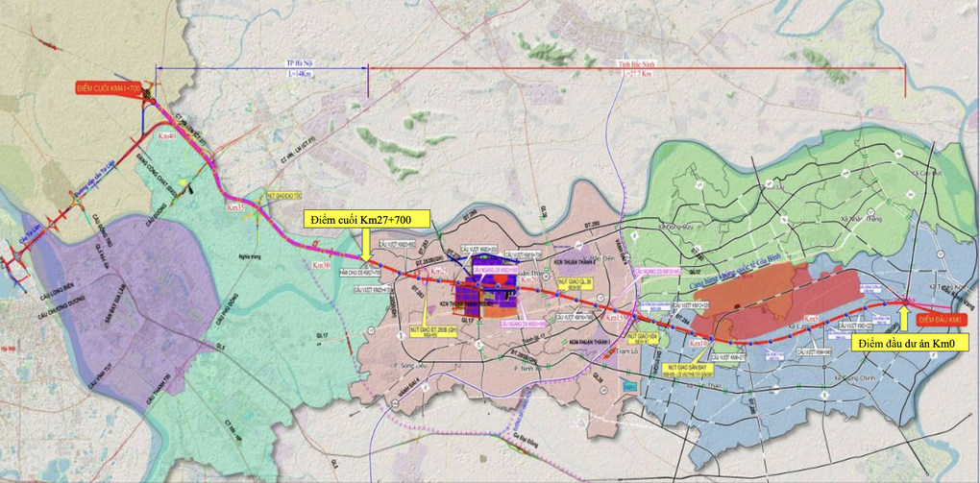
Task: Click the 'Km30' route marker
Action: tap(320, 266)
